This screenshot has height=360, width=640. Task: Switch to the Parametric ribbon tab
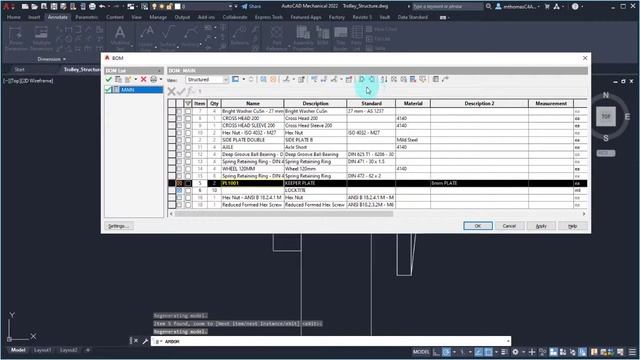point(87,18)
